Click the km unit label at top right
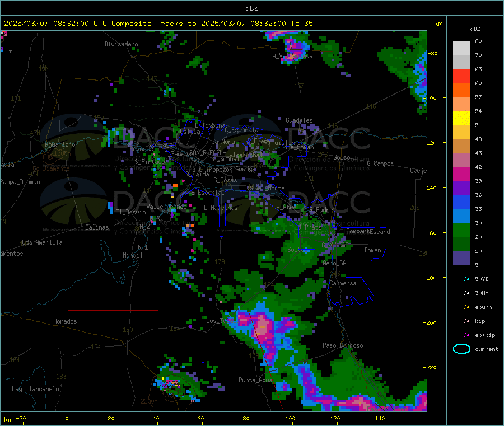Viewport: 504px width, 426px height. [438, 24]
